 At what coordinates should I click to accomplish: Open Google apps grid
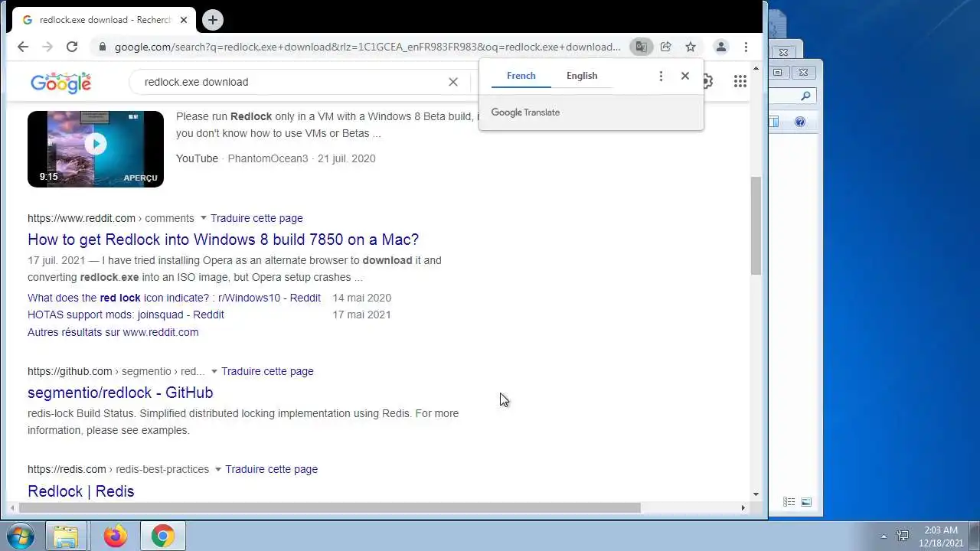coord(740,81)
